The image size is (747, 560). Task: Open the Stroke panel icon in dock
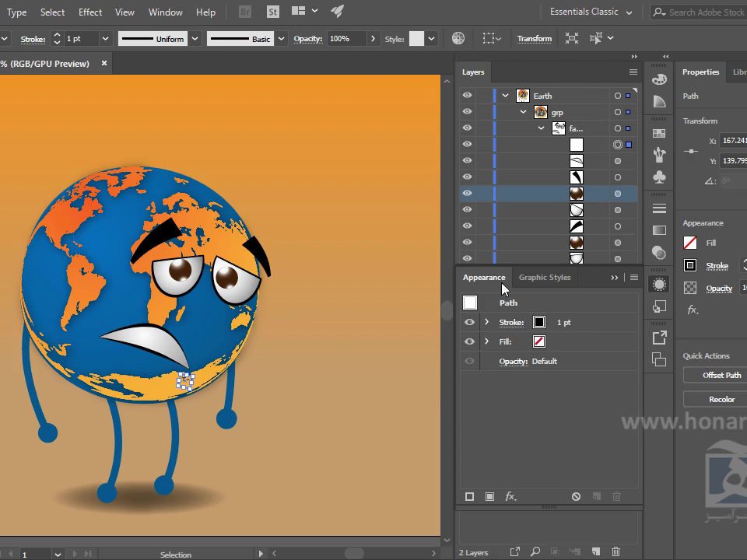659,208
